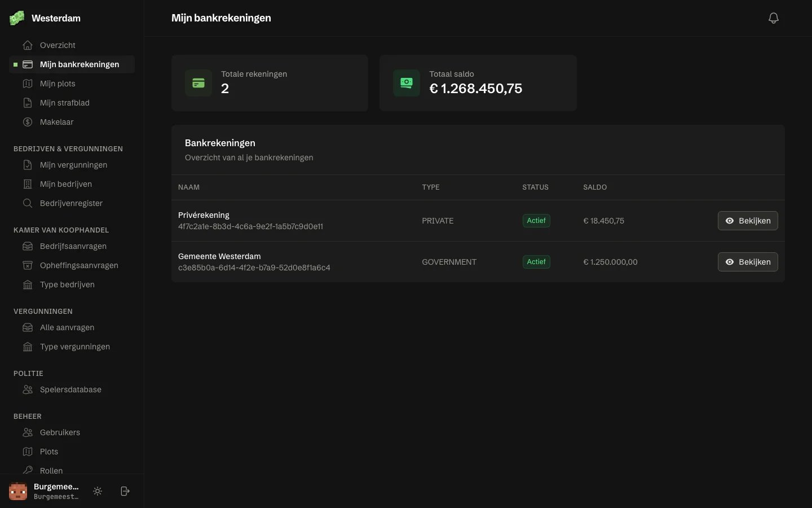Click the € 18.450,75 saldo value
This screenshot has width=812, height=508.
603,221
